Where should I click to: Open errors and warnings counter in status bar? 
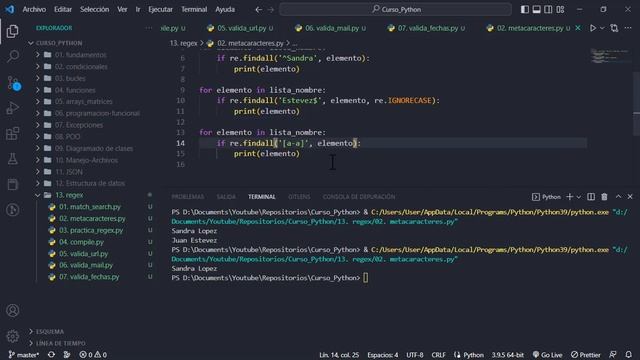93,355
